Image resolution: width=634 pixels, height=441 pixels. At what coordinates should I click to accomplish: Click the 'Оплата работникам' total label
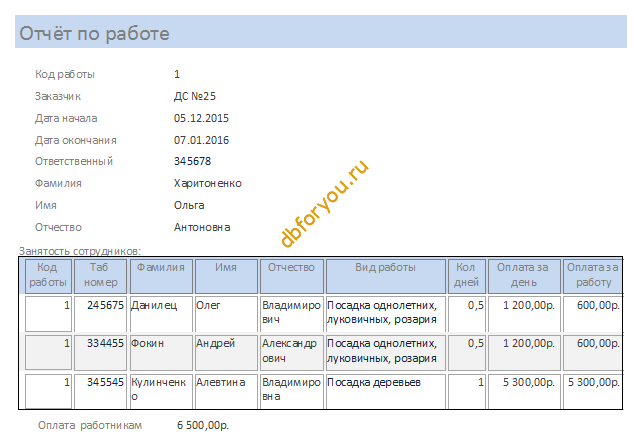pos(90,425)
